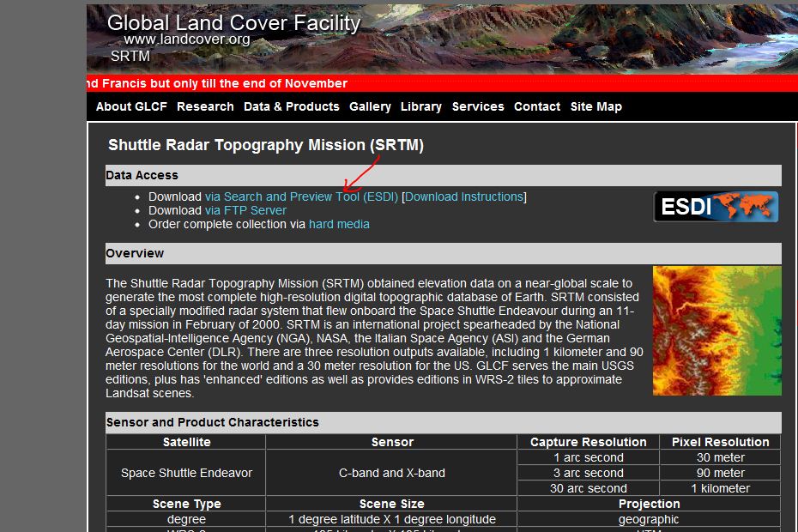Click the hard media link
The width and height of the screenshot is (798, 532).
[339, 224]
